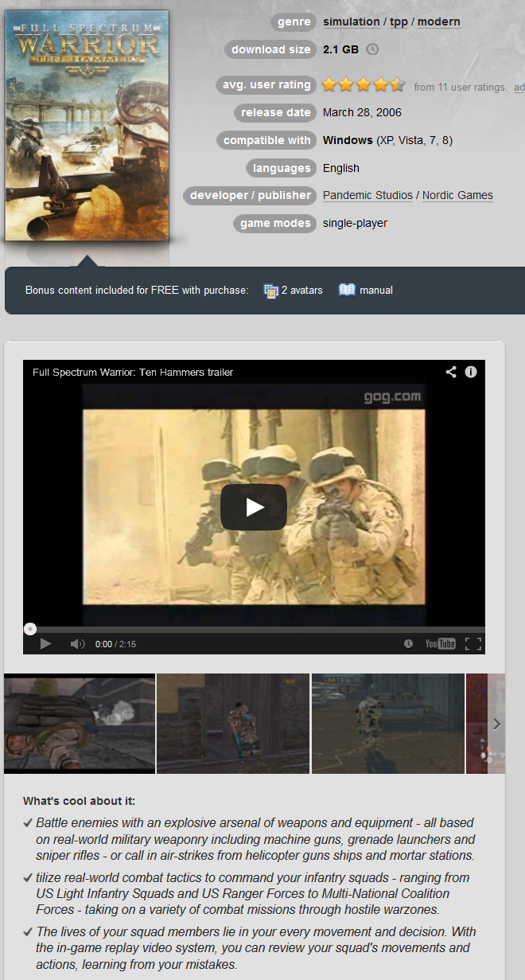Click the clock icon next to download size
This screenshot has height=980, width=525.
[372, 49]
